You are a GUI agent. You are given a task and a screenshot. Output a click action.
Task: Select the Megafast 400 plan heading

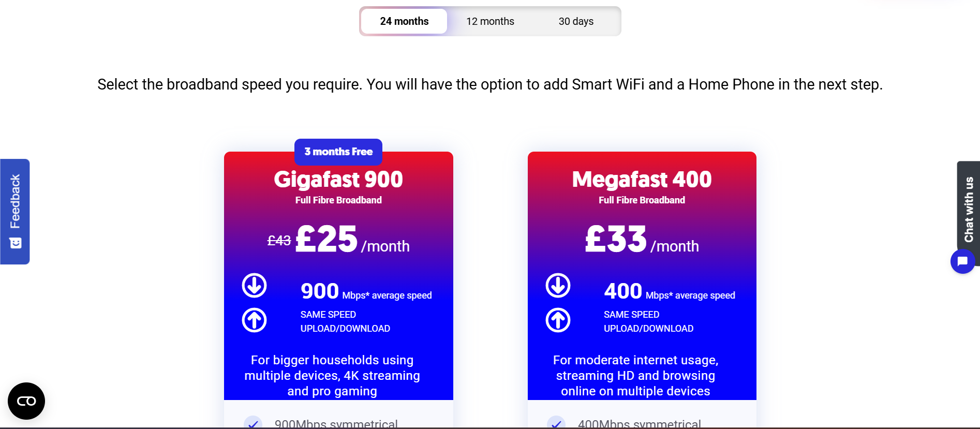tap(642, 180)
